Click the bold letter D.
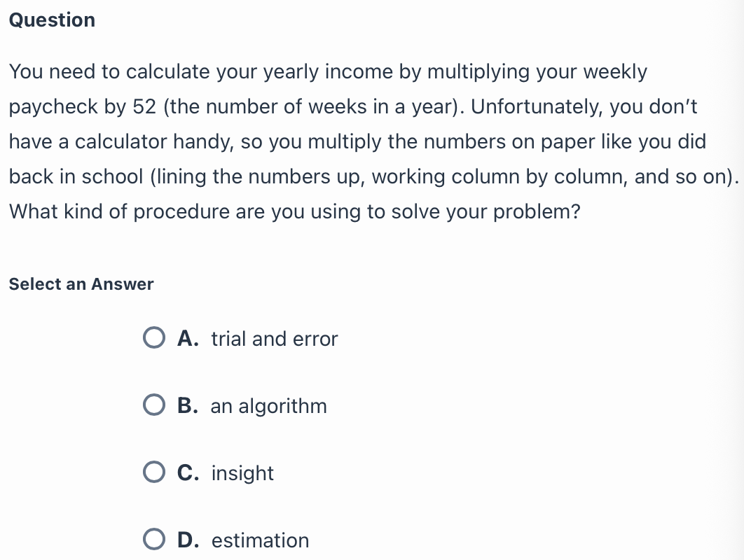This screenshot has height=560, width=744. [x=188, y=540]
